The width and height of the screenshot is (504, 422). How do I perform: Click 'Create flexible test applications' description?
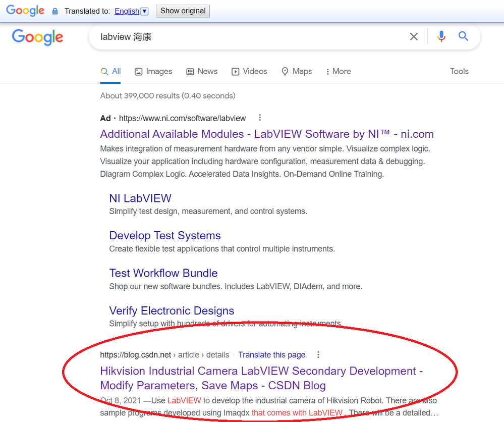[x=222, y=249]
